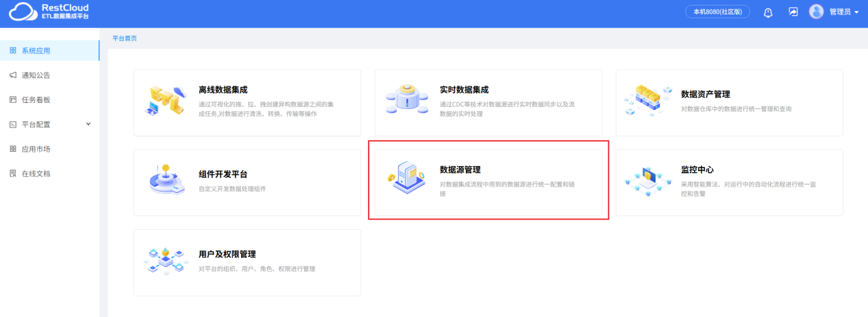Image resolution: width=868 pixels, height=317 pixels.
Task: Click the share screen icon in header
Action: pos(793,12)
